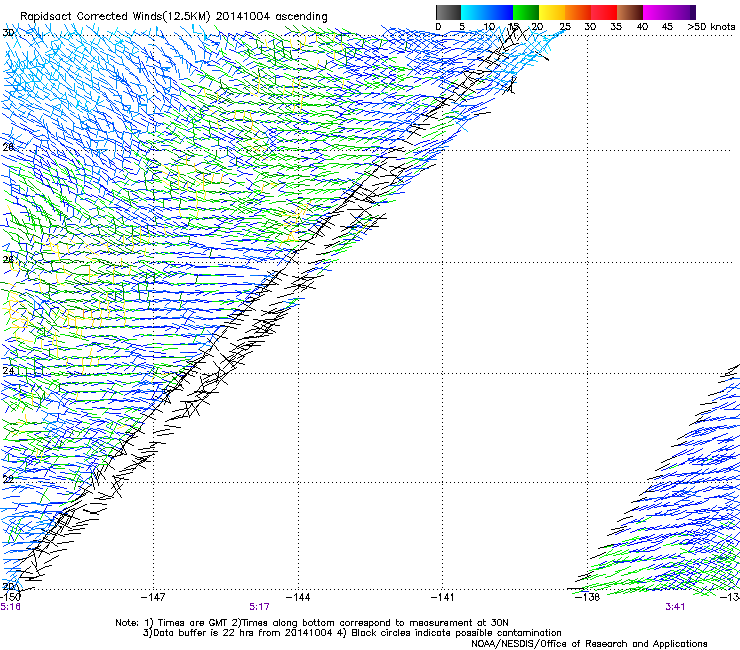
Task: Select the green 15–20 knots color segment
Action: coord(526,12)
